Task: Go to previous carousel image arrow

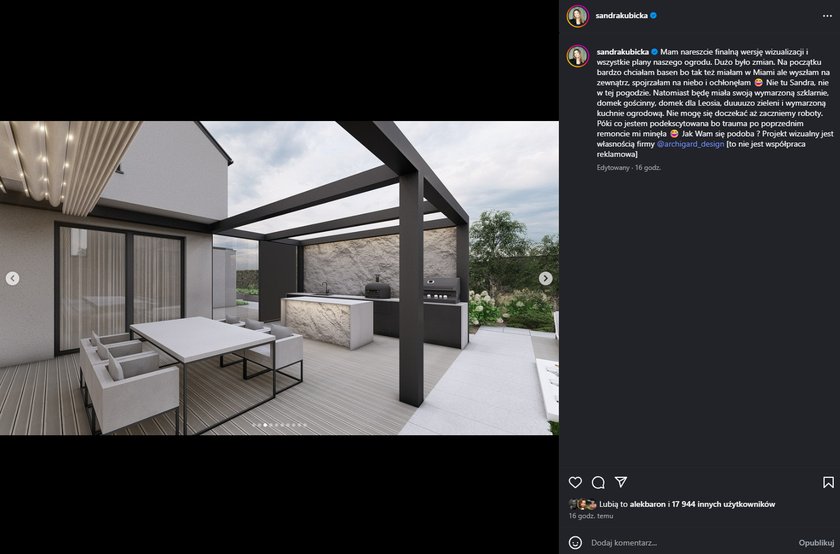Action: tap(12, 278)
